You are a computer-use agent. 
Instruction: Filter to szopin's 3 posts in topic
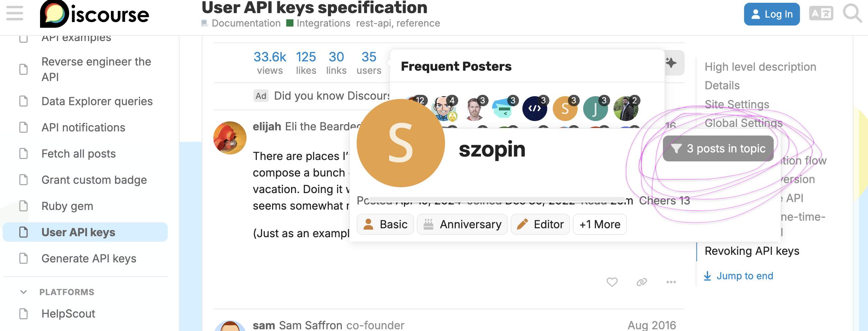[x=718, y=149]
